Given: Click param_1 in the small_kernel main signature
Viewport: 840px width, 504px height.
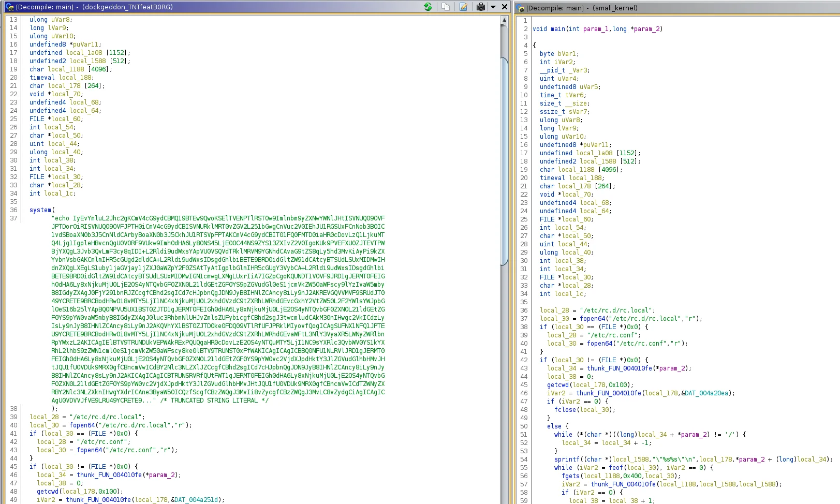Looking at the screenshot, I should 596,29.
